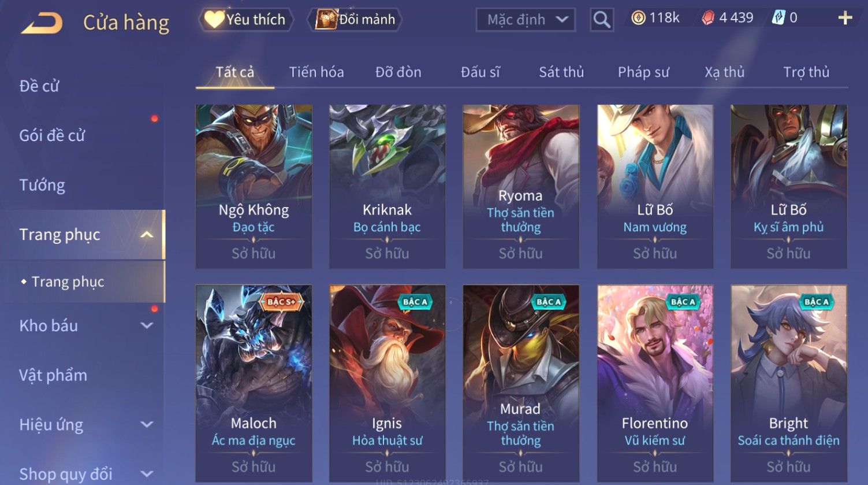The height and width of the screenshot is (485, 868).
Task: Click the golden back arrow icon
Action: coord(42,23)
